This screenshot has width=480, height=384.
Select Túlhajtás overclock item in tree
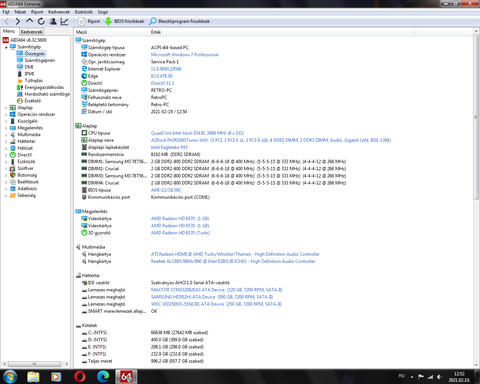[x=34, y=81]
